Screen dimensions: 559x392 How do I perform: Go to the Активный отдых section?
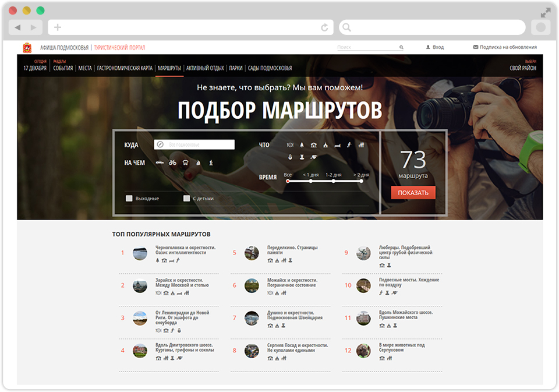[x=205, y=68]
